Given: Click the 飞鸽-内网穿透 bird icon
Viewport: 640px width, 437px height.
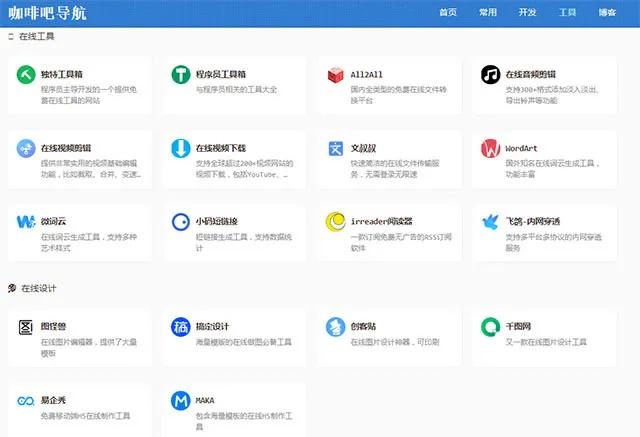Looking at the screenshot, I should (x=490, y=222).
